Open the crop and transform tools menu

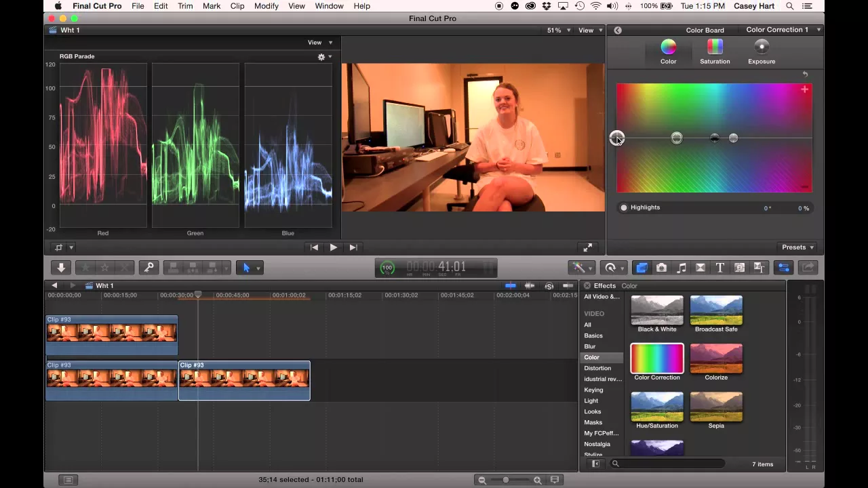[63, 247]
